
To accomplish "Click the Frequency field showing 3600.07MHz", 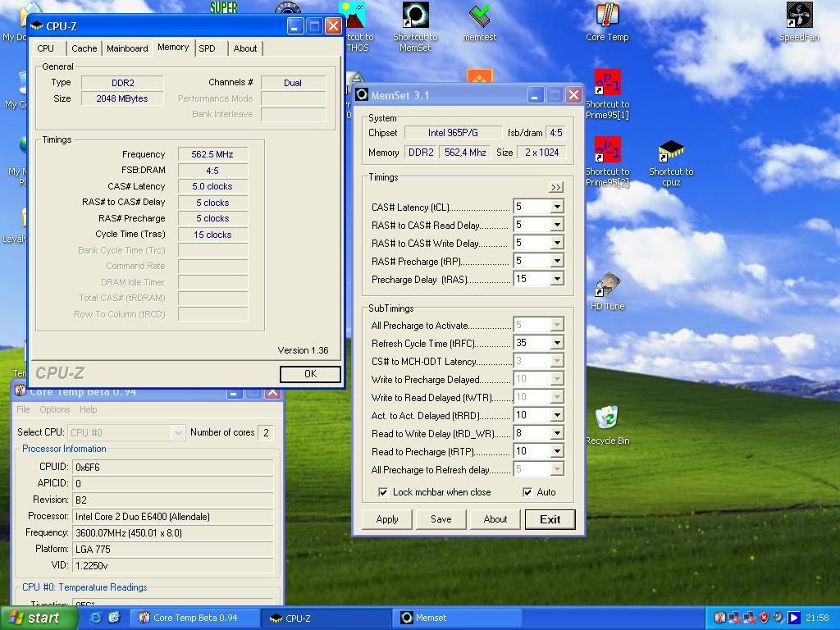I will (x=172, y=533).
